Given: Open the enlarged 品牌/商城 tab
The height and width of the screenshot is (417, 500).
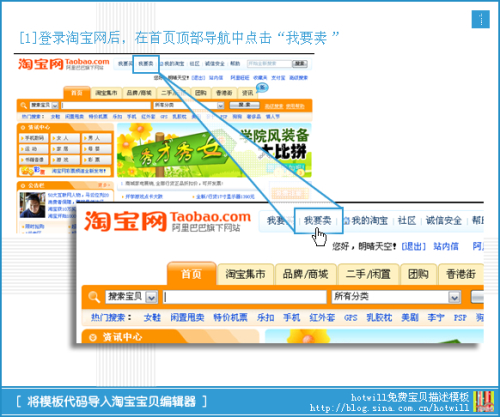Looking at the screenshot, I should click(x=305, y=274).
